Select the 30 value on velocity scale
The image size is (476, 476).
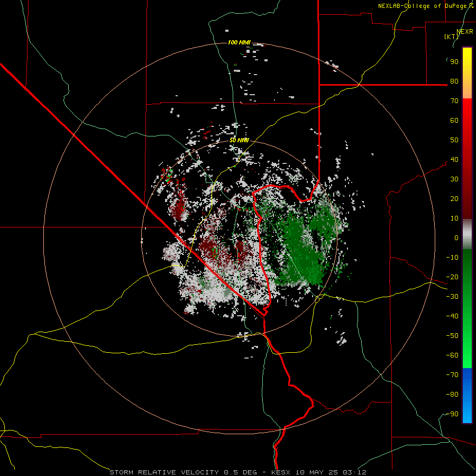(x=454, y=179)
